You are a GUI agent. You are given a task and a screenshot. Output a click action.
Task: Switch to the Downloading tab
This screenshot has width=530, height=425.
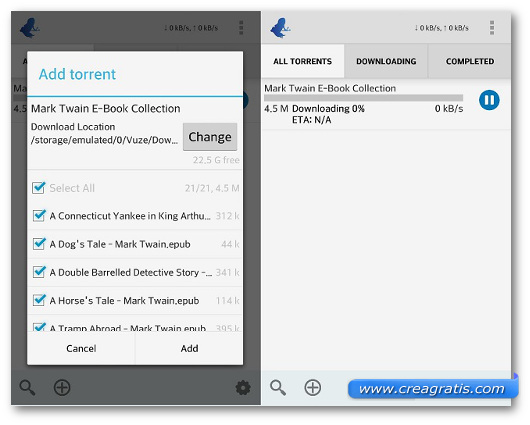pyautogui.click(x=386, y=61)
